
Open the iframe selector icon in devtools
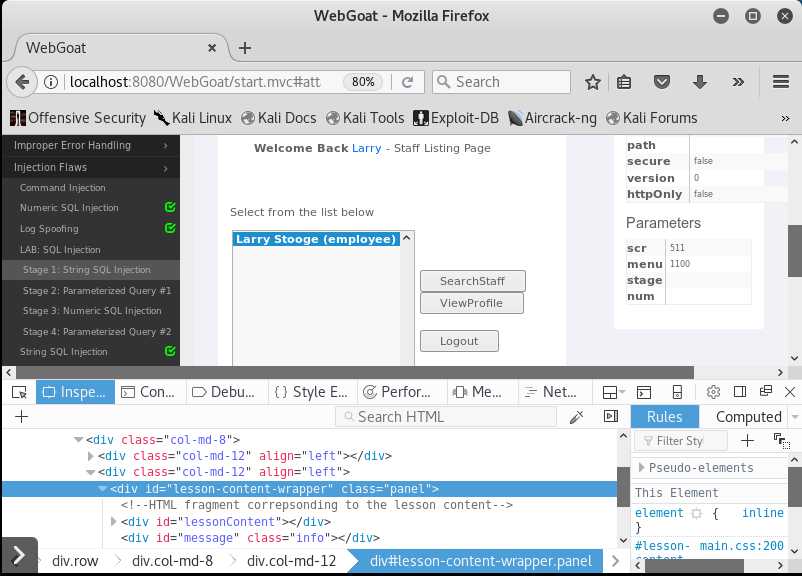click(x=613, y=392)
